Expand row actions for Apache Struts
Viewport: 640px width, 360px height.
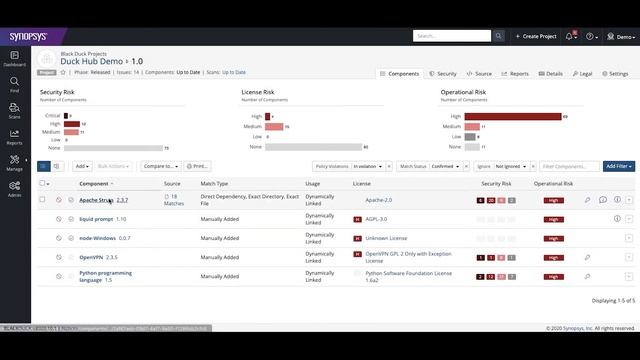pos(629,200)
